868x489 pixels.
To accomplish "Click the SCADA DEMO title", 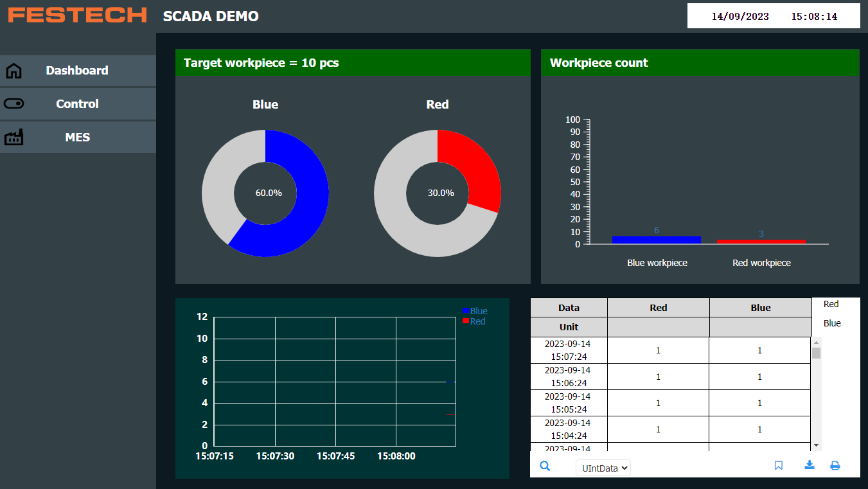I will 211,17.
